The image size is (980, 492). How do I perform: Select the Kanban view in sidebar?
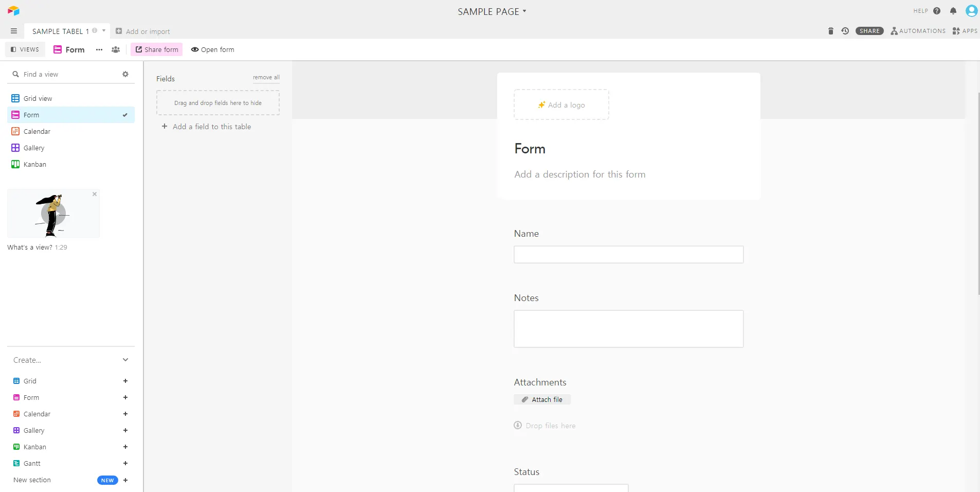[x=35, y=164]
